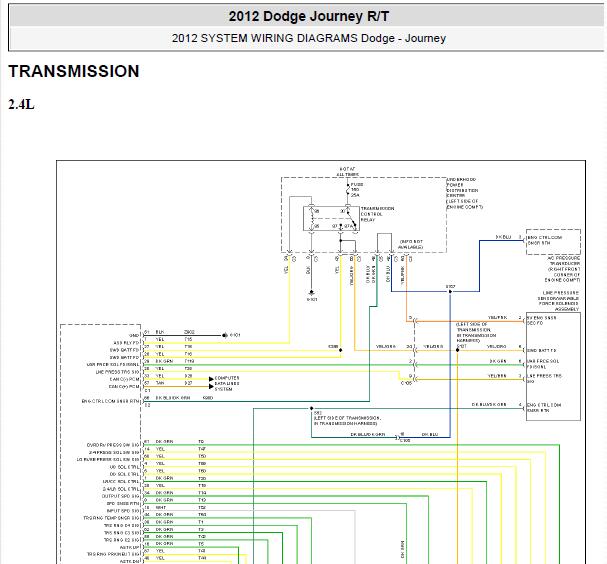
Task: Click the 'SPD SNSR RTN' pin label
Action: [x=123, y=504]
